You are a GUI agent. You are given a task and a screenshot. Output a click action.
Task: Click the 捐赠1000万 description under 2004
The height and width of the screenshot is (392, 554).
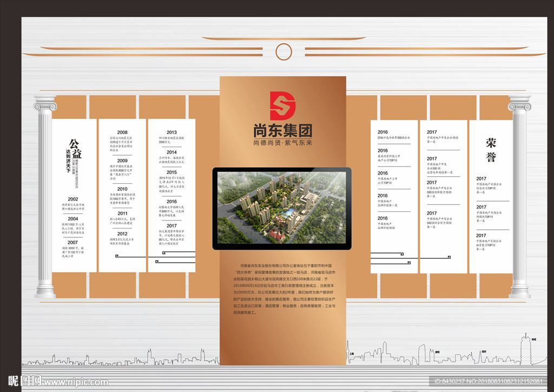(73, 229)
